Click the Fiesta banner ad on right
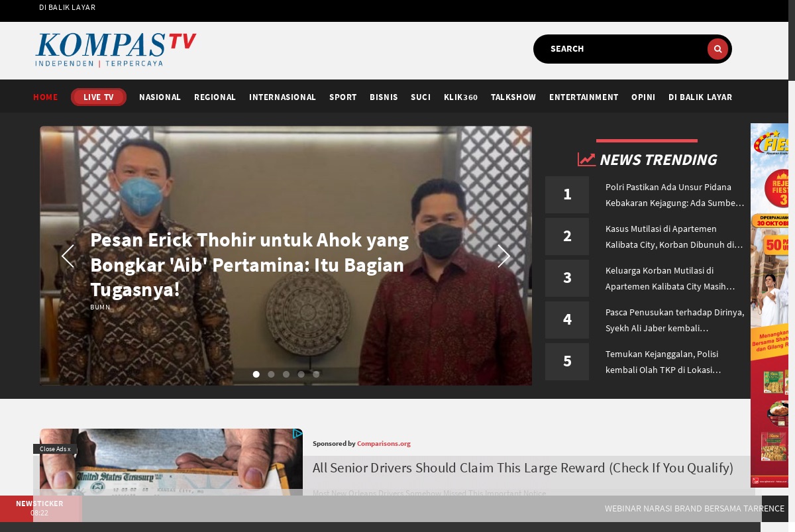Image resolution: width=795 pixels, height=532 pixels. point(769,305)
